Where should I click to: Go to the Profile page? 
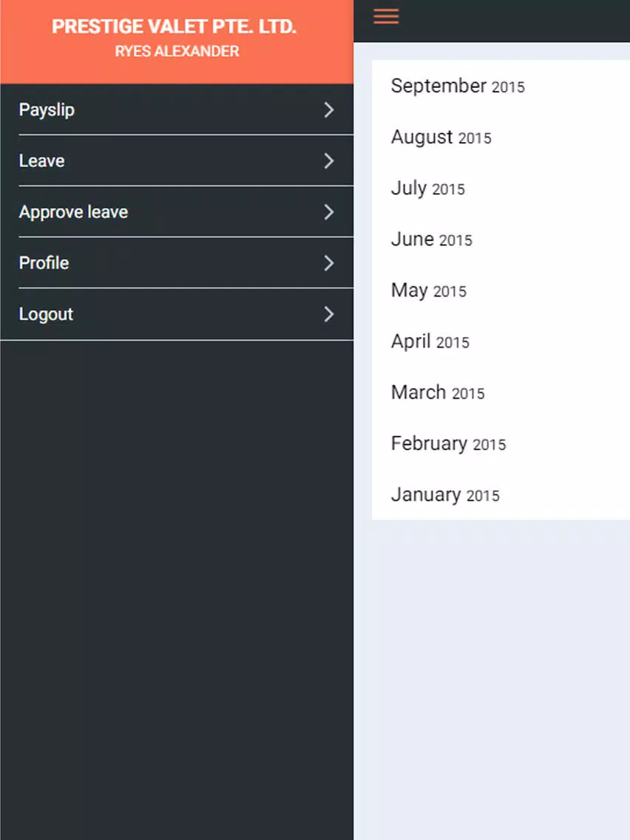pyautogui.click(x=177, y=262)
